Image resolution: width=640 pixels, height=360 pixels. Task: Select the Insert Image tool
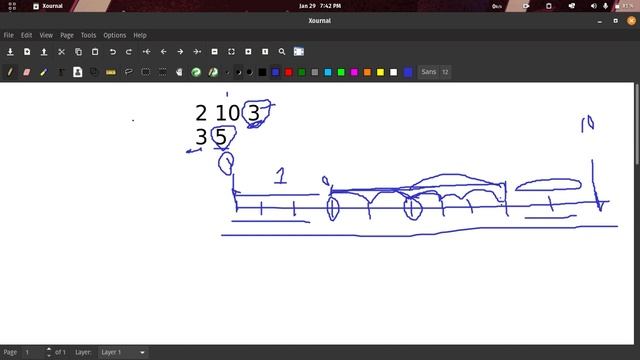pyautogui.click(x=78, y=72)
